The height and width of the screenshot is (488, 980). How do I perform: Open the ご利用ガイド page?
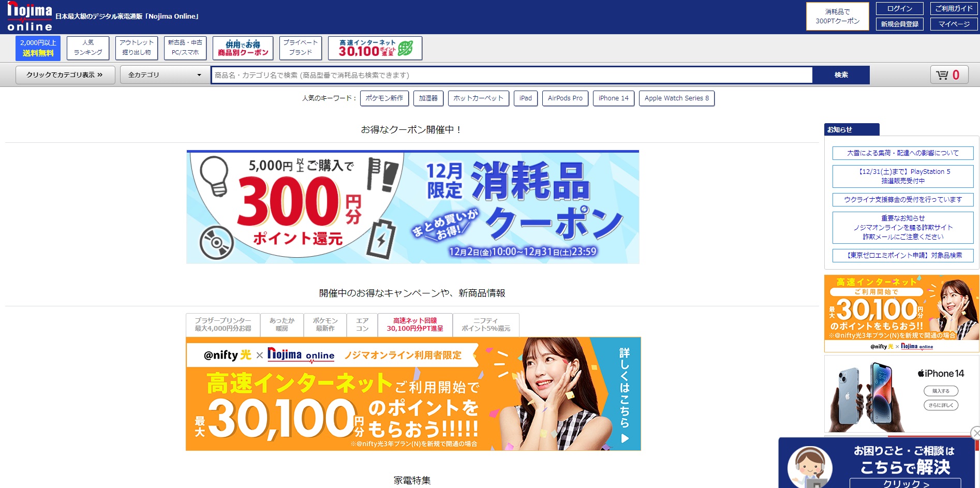954,9
